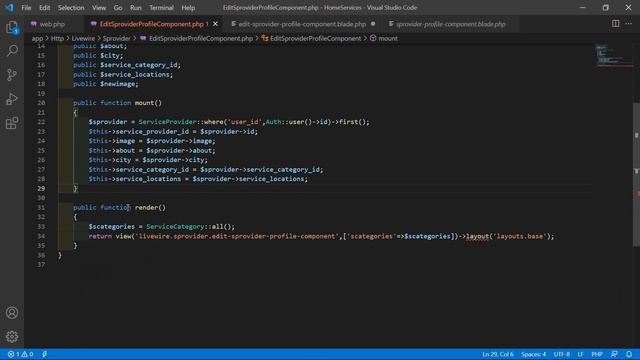Screen dimensions: 640x360
Task: Open the Run menu
Action: point(136,8)
